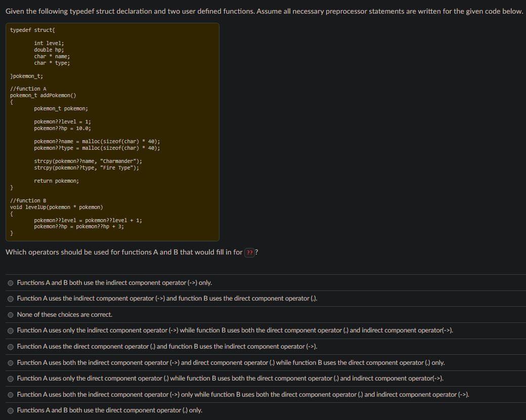Select the option where A uses both operators and B uses (.) only
526x420 pixels.
coord(11,362)
